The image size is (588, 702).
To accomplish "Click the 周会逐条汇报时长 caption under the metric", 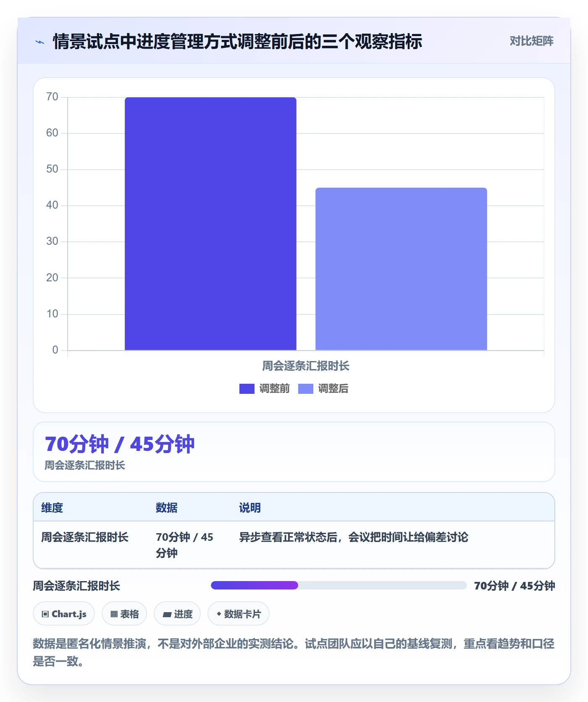I will click(85, 465).
